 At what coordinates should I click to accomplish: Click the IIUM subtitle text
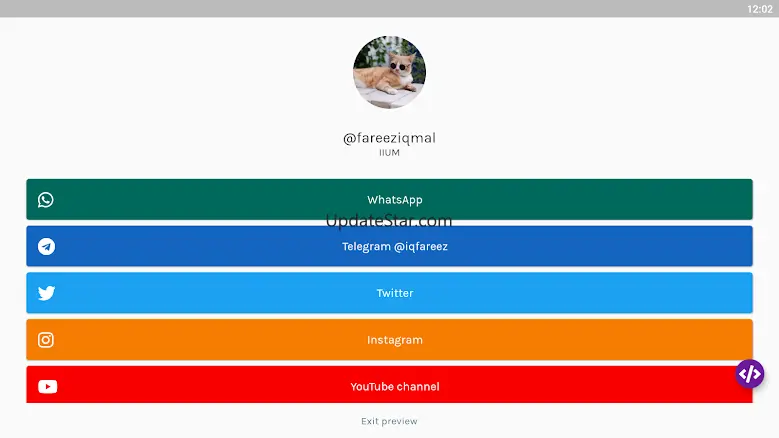point(390,152)
